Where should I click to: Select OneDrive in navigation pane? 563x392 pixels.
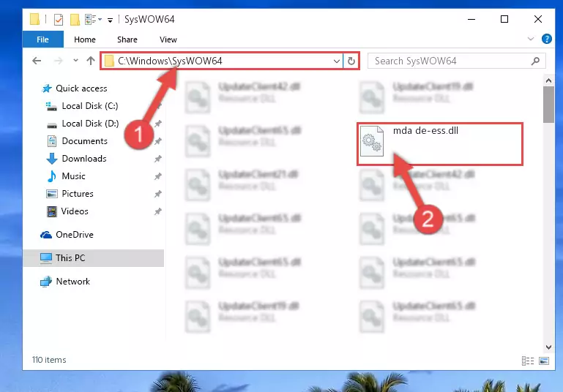[75, 235]
